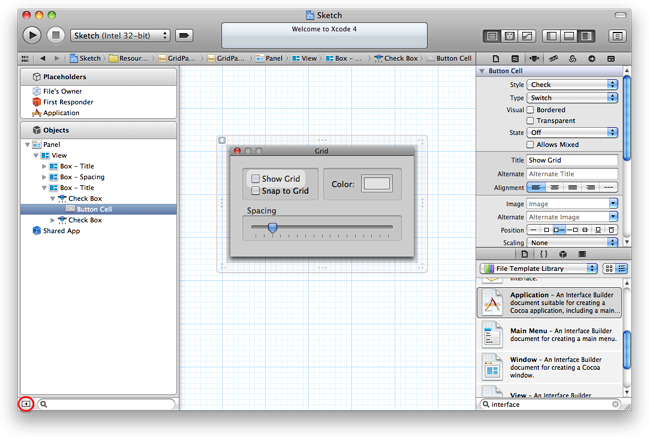Click the Title field containing Show Grid
The width and height of the screenshot is (649, 437).
click(x=571, y=160)
